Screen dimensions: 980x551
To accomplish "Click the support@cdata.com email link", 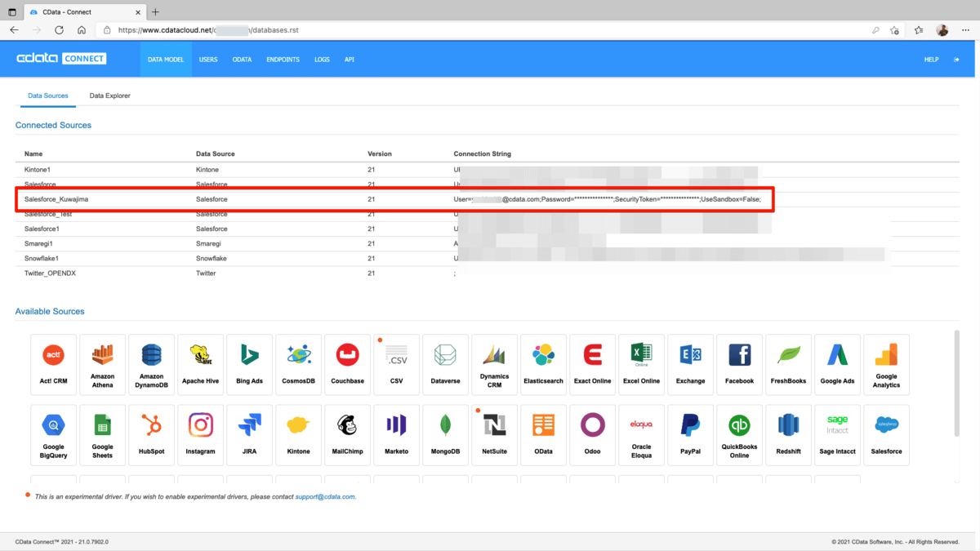I will pos(325,496).
